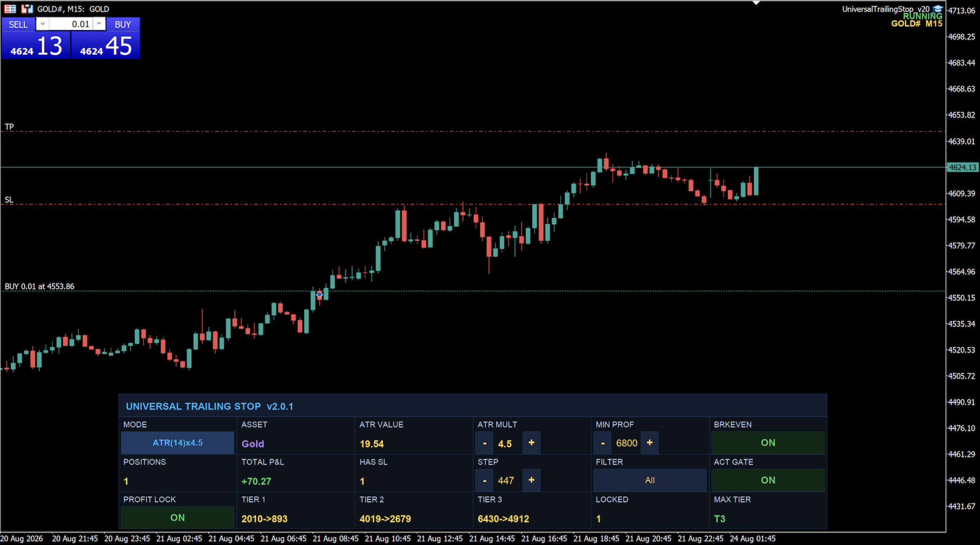Toggle the PROFIT LOCK ON switch
The image size is (980, 545).
177,517
